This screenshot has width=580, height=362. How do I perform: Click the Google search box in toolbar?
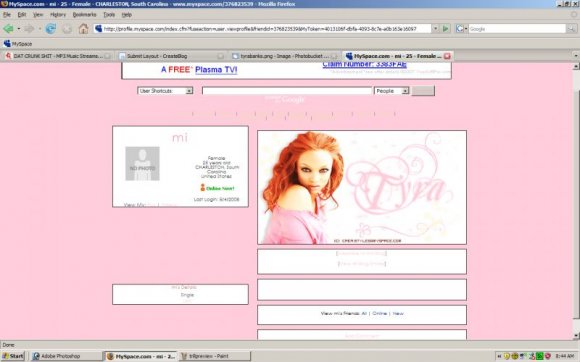pyautogui.click(x=517, y=29)
